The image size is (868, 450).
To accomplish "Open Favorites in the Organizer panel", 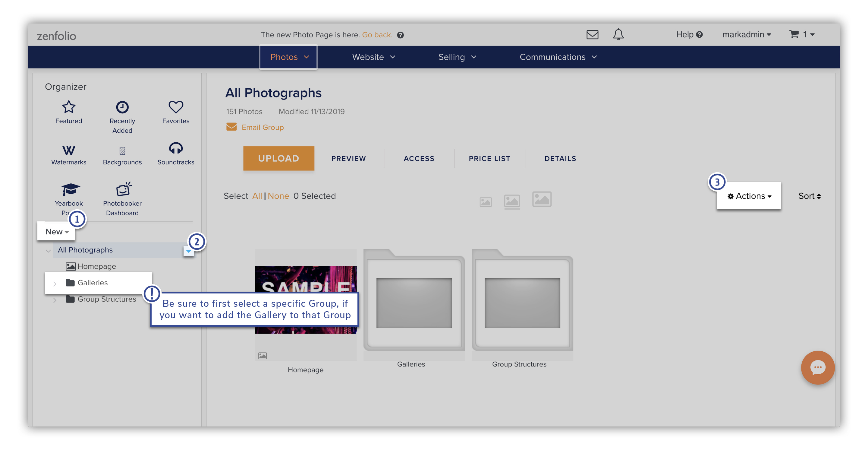I will [175, 112].
